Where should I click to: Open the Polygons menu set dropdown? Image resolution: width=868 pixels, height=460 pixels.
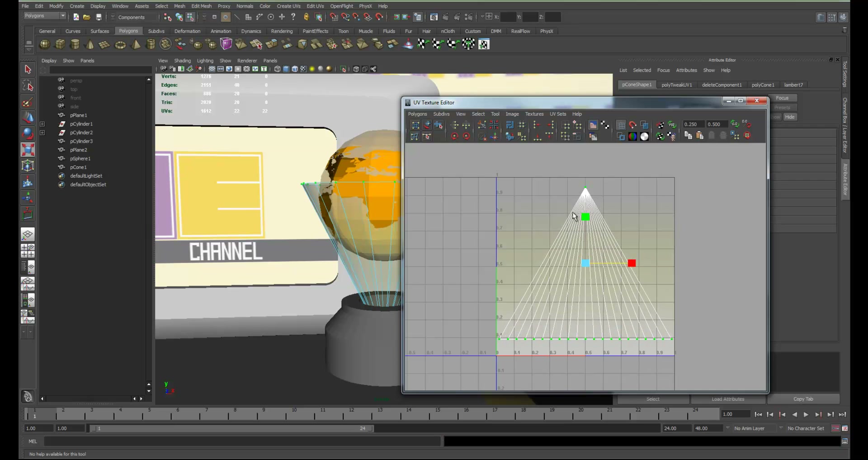tap(45, 16)
